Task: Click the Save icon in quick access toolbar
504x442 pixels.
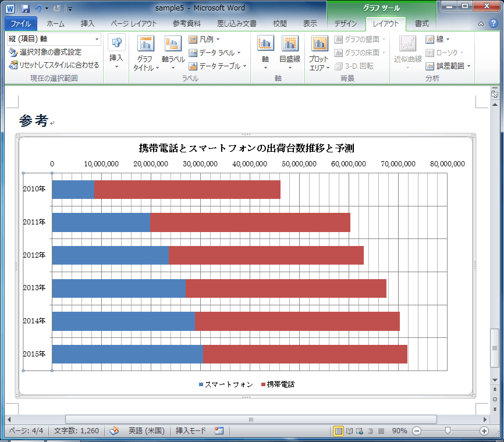Action: point(26,9)
